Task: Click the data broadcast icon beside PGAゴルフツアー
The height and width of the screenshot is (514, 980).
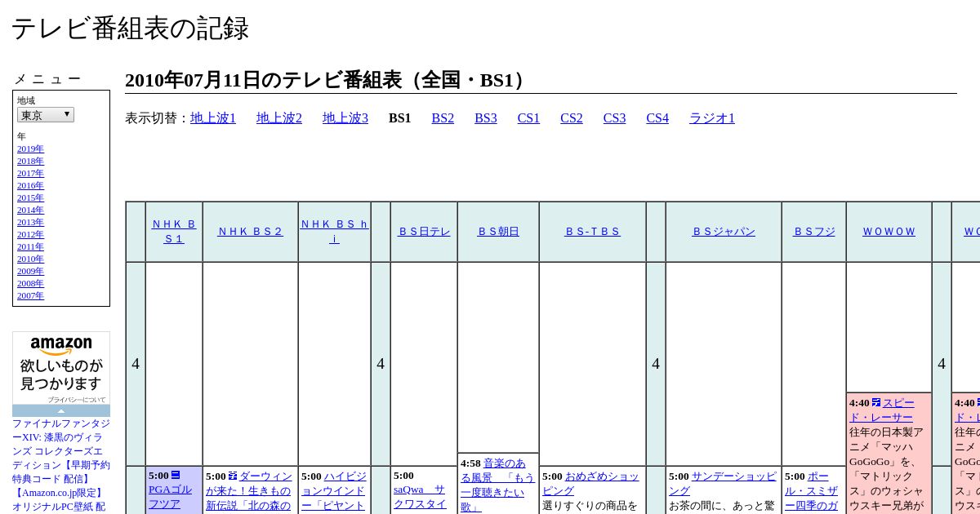Action: coord(176,475)
